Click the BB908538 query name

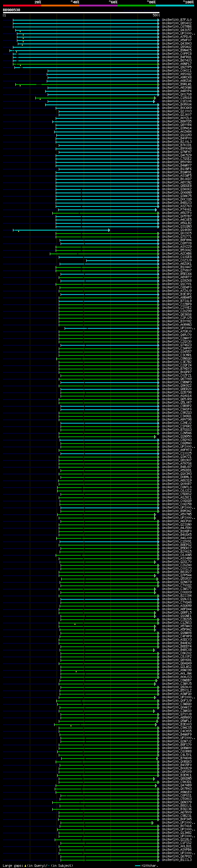tap(11, 10)
